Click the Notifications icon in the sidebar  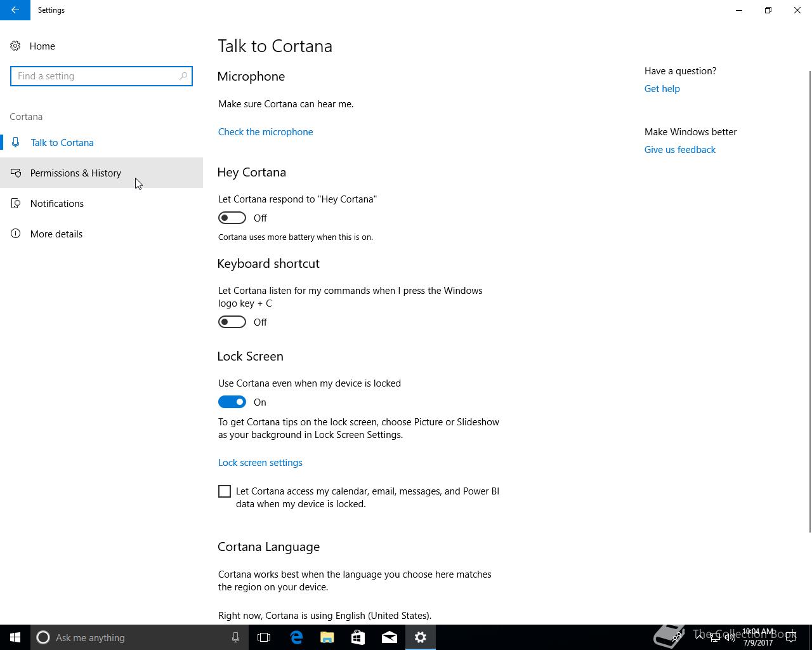pos(16,203)
